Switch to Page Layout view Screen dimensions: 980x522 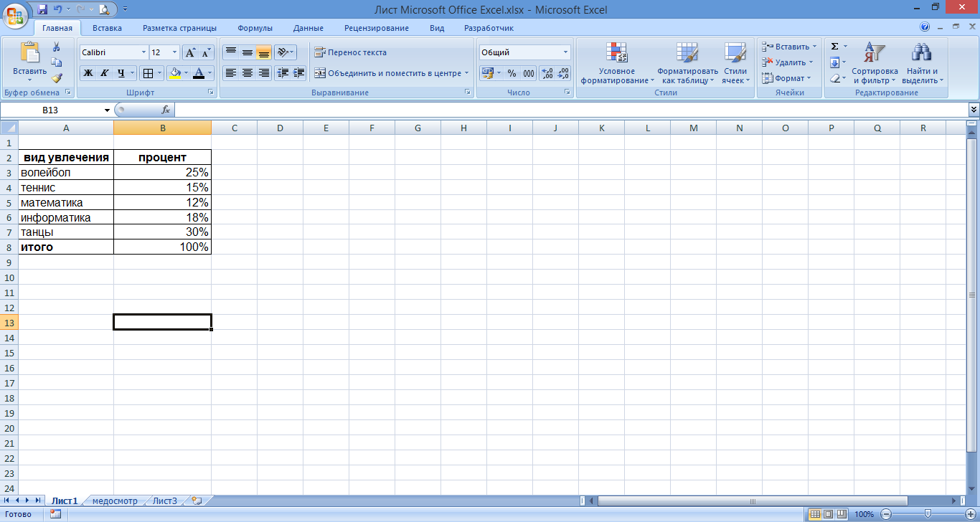click(829, 514)
